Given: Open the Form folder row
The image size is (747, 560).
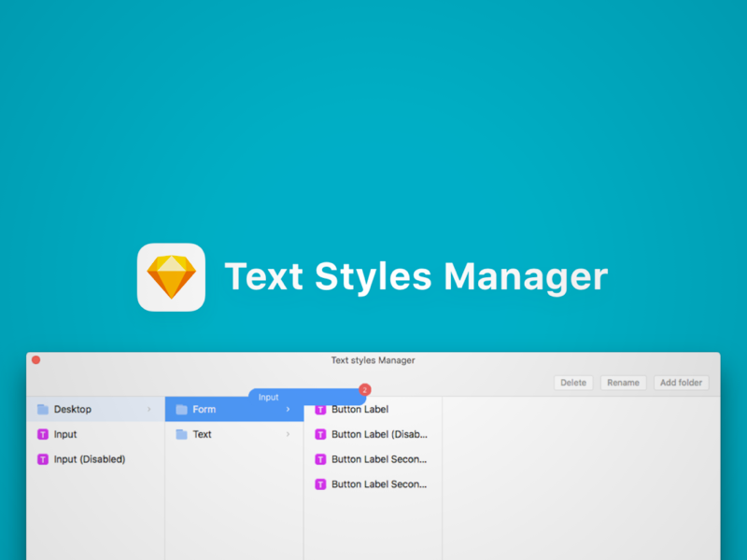Looking at the screenshot, I should click(234, 409).
